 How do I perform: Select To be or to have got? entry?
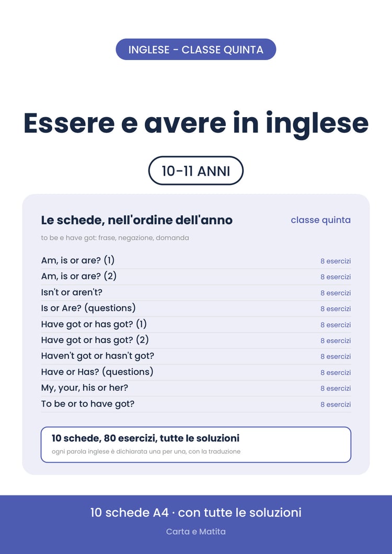pos(196,404)
